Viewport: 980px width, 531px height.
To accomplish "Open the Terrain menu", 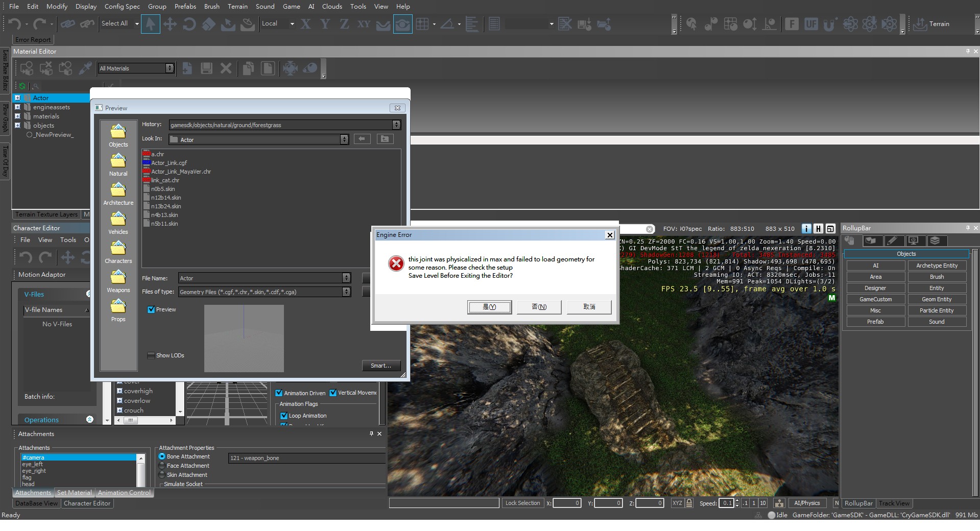I will pos(237,7).
